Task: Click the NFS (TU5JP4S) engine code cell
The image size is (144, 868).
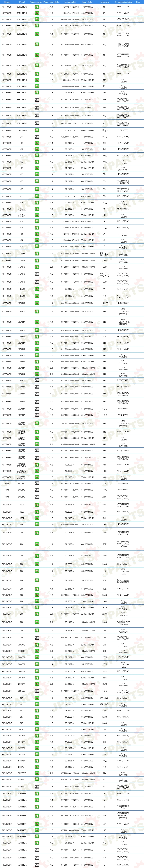Action: click(x=123, y=168)
